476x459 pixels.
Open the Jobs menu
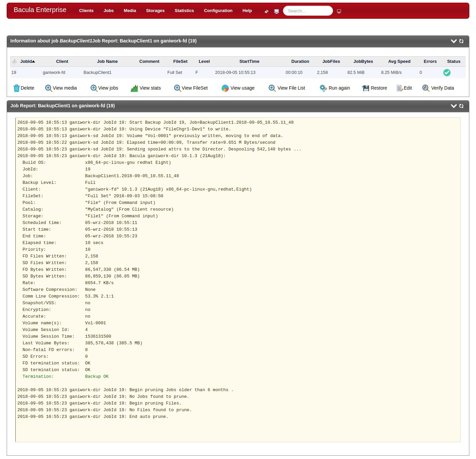pos(109,11)
